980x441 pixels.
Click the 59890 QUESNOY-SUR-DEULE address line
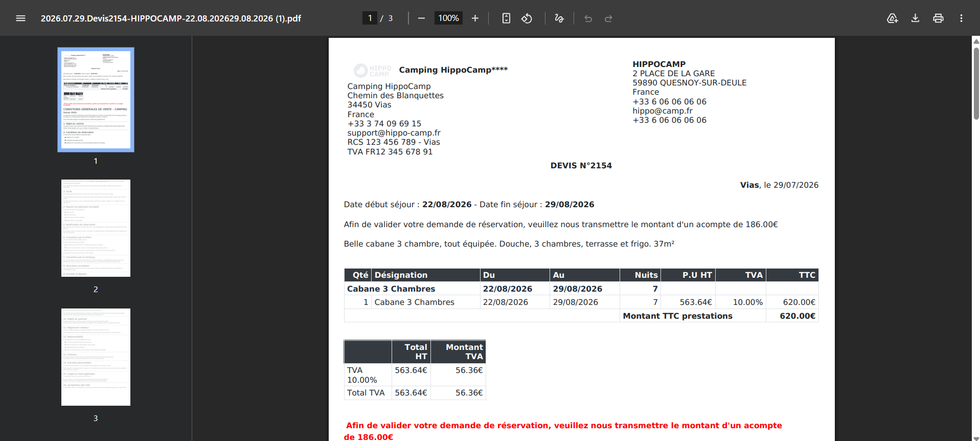[x=690, y=83]
